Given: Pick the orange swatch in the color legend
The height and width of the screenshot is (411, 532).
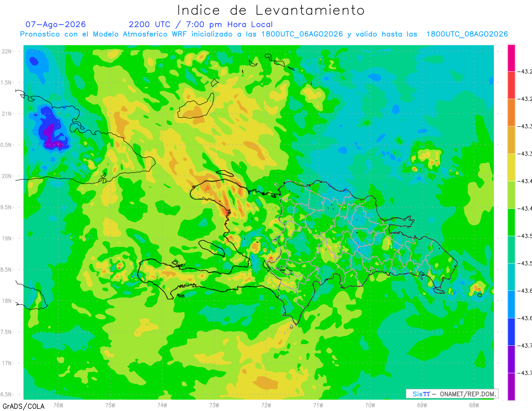Looking at the screenshot, I should click(511, 112).
